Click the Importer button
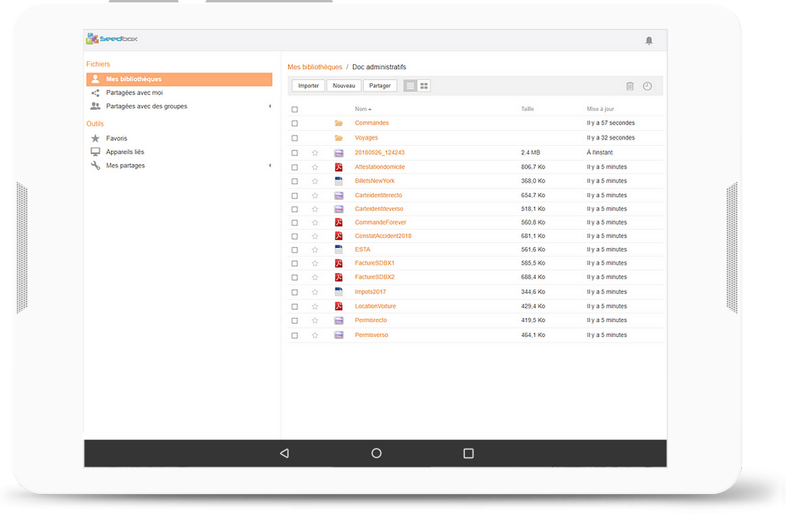Viewport: 786px width, 532px height. click(x=308, y=86)
